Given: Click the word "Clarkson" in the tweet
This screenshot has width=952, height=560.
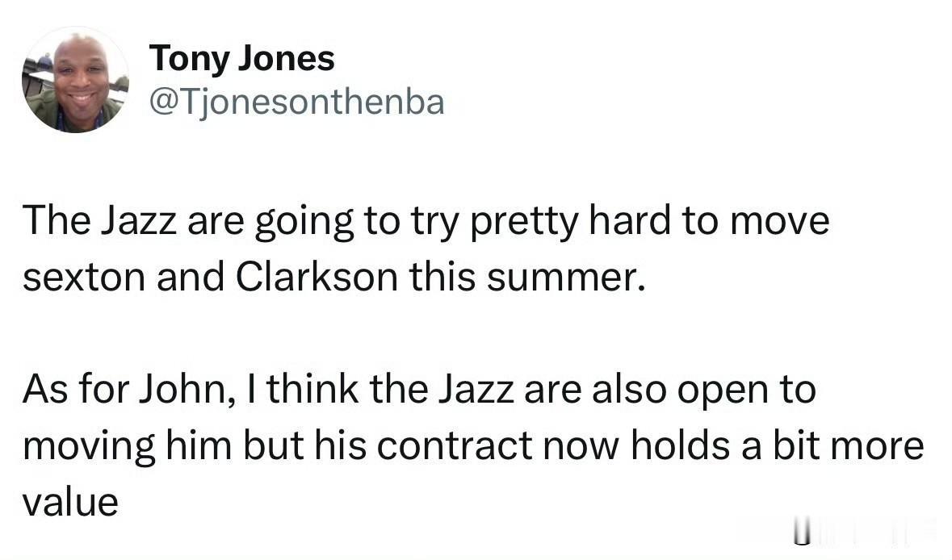Looking at the screenshot, I should click(317, 277).
